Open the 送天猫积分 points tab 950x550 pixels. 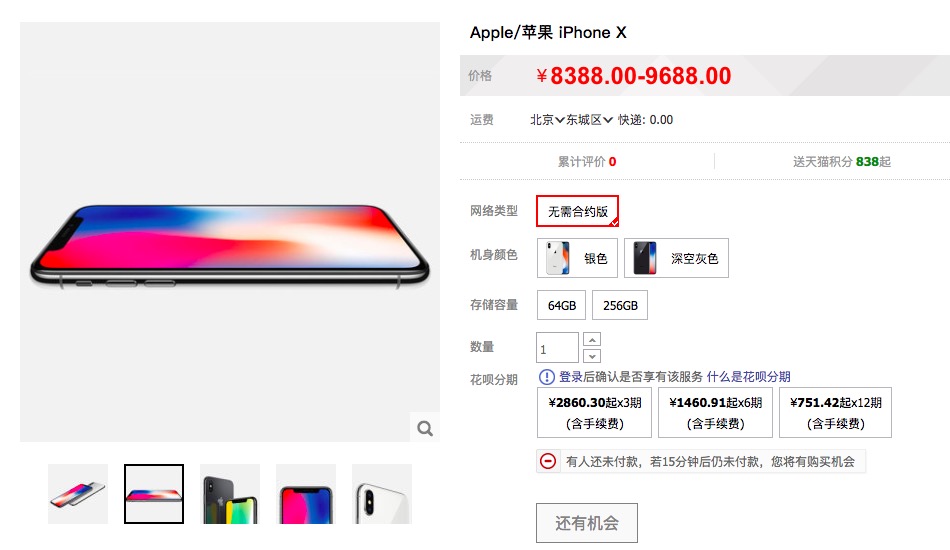click(842, 162)
